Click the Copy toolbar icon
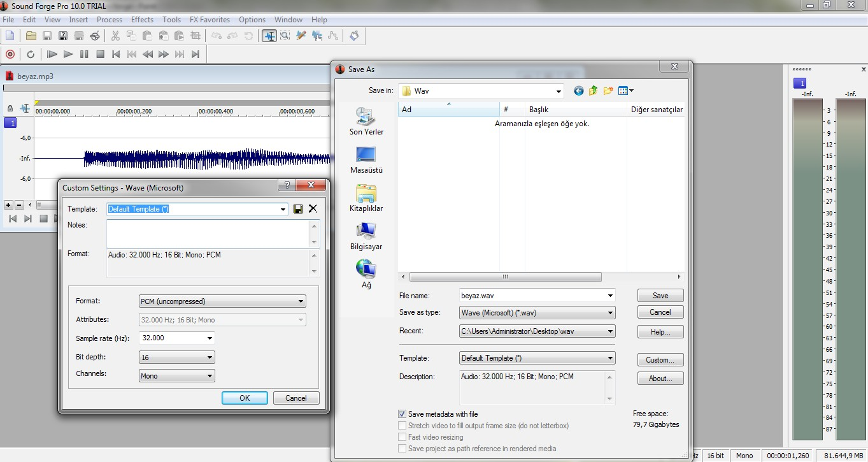 131,36
